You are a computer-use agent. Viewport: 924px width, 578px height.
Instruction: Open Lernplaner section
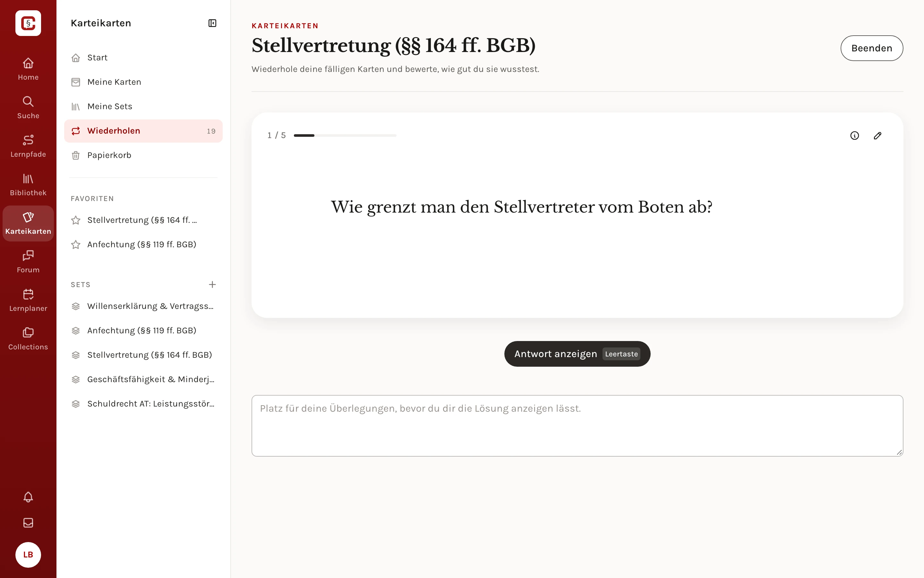click(x=28, y=301)
